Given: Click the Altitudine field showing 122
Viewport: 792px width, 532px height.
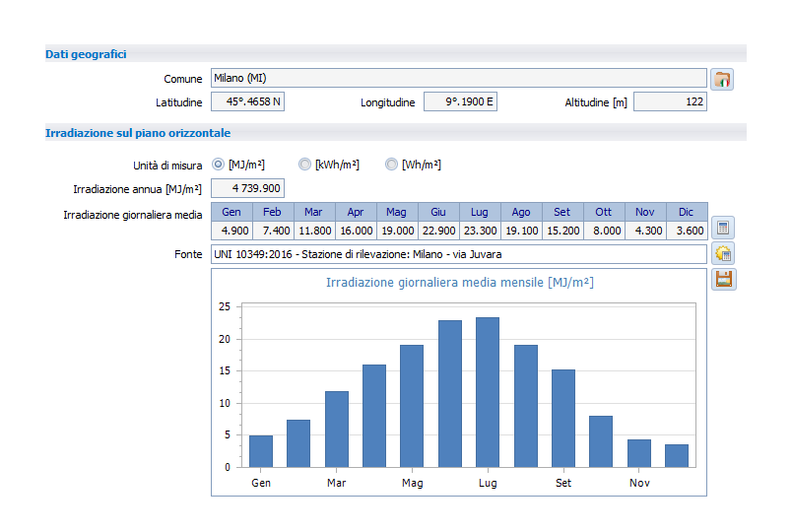Looking at the screenshot, I should pos(670,101).
